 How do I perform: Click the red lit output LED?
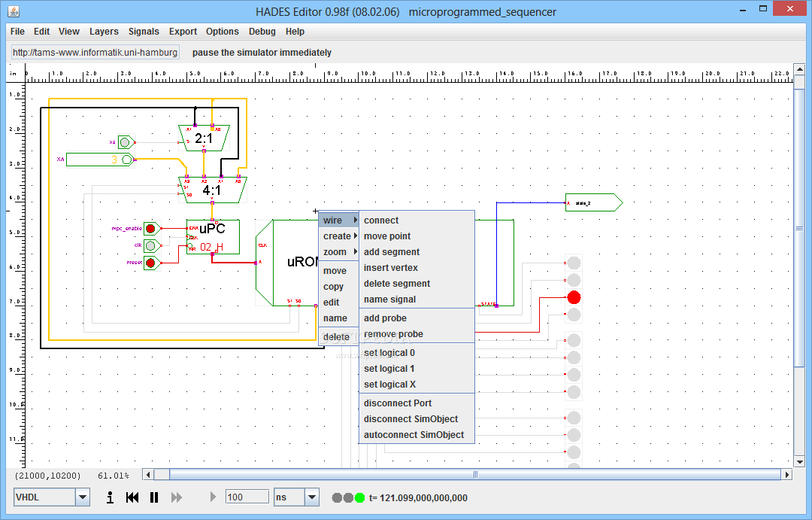click(574, 297)
